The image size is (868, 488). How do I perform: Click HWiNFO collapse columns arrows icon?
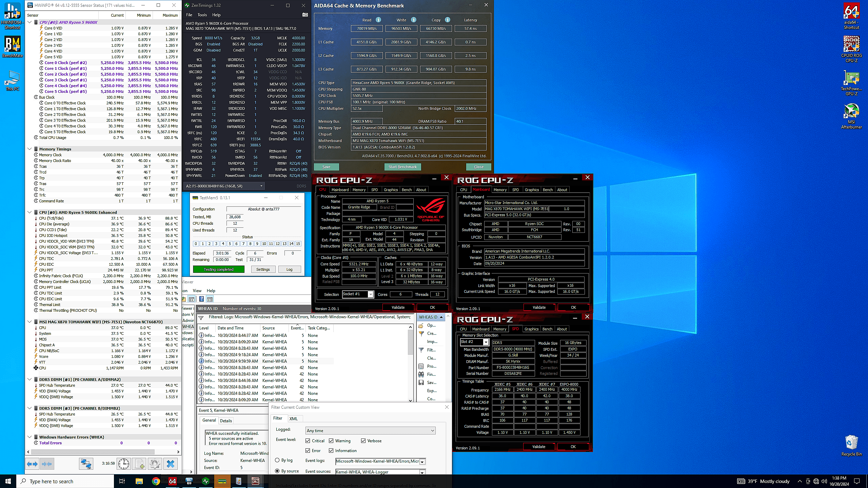click(47, 464)
